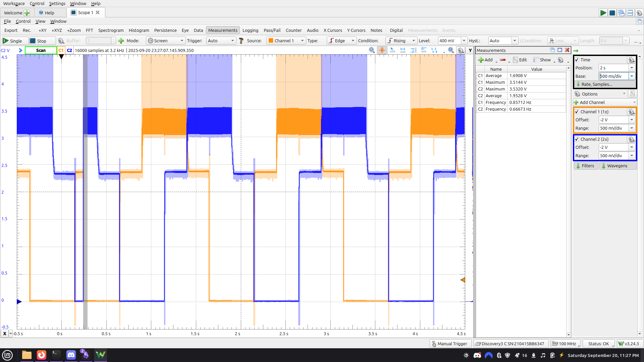Click the Wavegens button

click(x=618, y=166)
